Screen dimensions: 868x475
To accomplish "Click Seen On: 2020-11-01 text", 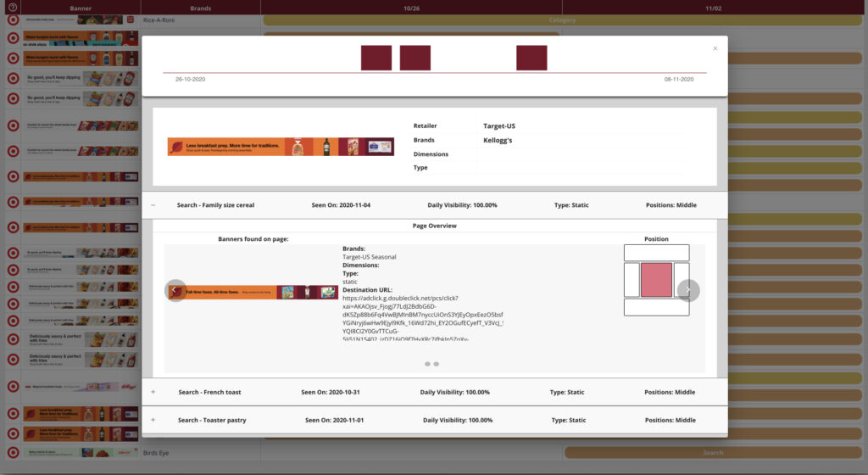I will click(x=334, y=420).
